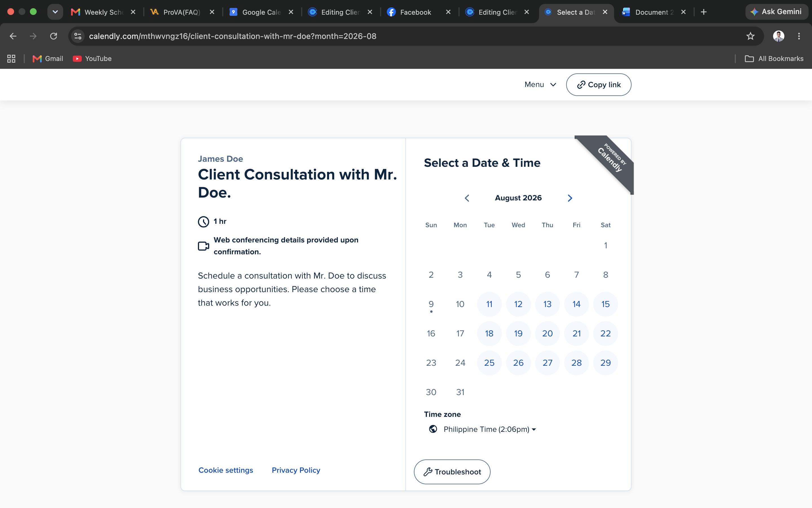
Task: Click the Troubleshoot button
Action: (452, 472)
